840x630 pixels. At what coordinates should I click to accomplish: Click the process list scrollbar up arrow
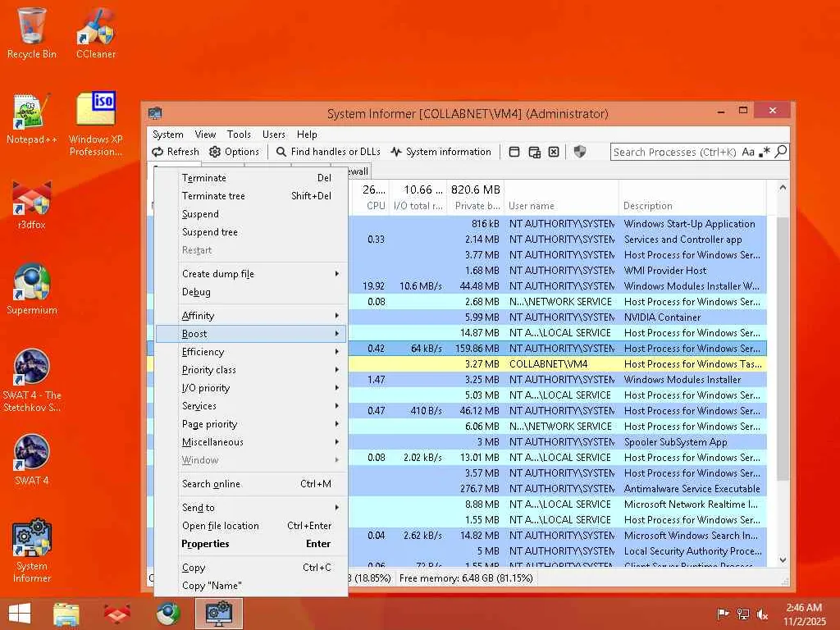783,188
